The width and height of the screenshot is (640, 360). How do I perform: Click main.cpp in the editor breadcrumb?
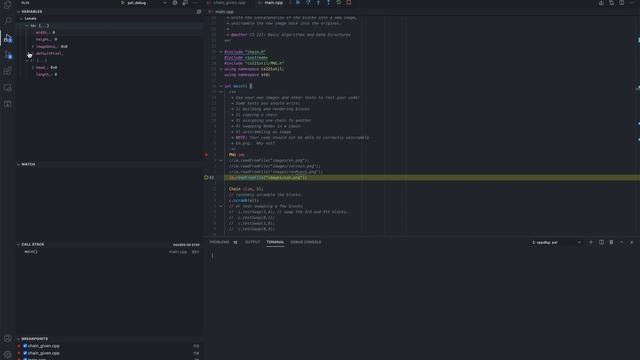click(224, 12)
